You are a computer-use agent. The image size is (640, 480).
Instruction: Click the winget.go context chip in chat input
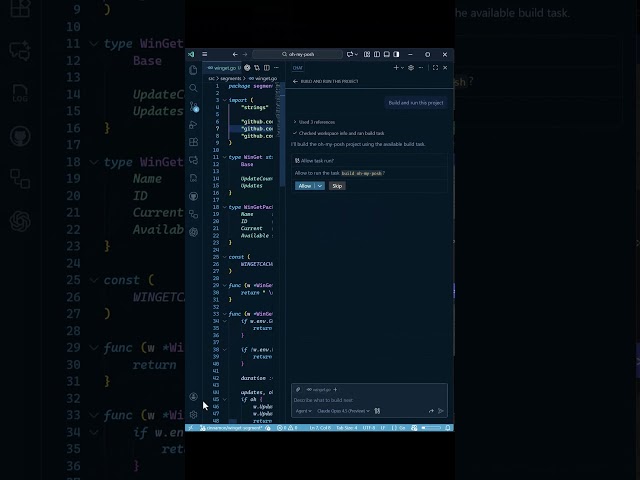(x=318, y=389)
